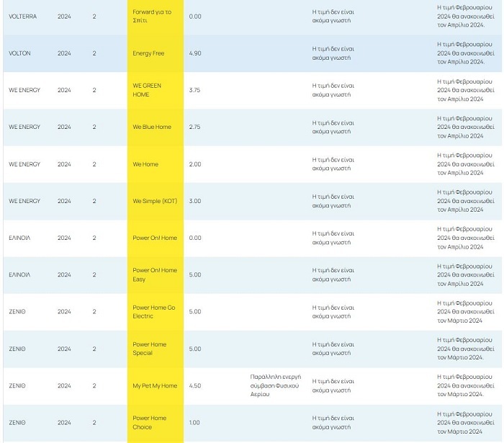Screen dimensions: 504x443
Task: Select the Power On! Home Easy plan
Action: coord(154,274)
